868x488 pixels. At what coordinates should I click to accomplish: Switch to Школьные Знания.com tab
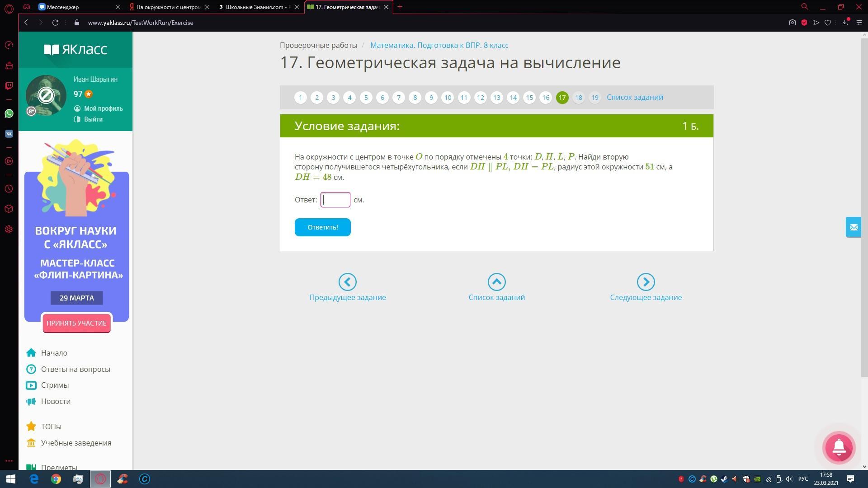coord(255,7)
